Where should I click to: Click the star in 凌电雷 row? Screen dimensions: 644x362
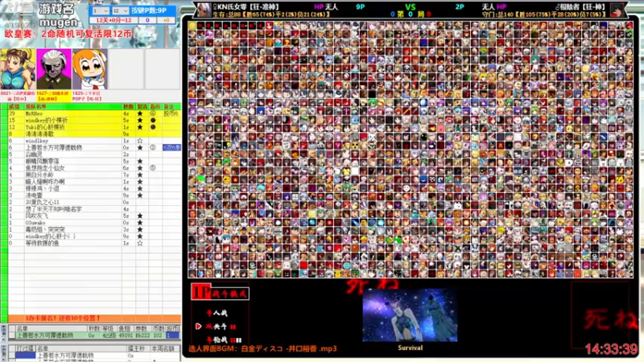[x=140, y=195]
